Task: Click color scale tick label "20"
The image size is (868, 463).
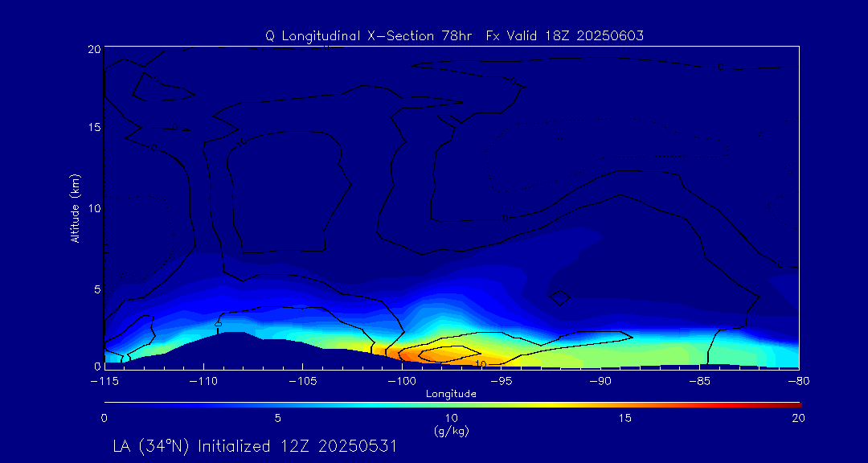Action: coord(798,419)
